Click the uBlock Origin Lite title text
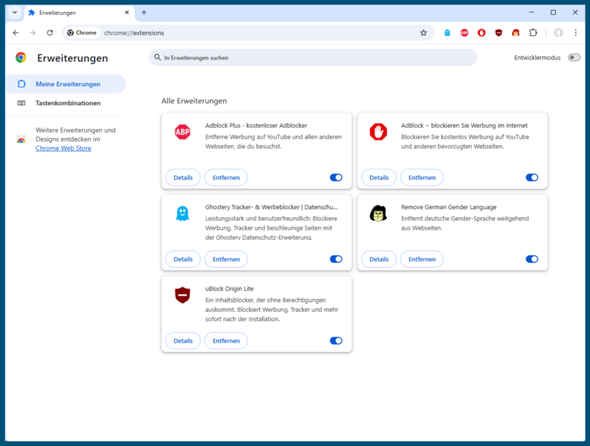This screenshot has height=446, width=590. coord(229,289)
